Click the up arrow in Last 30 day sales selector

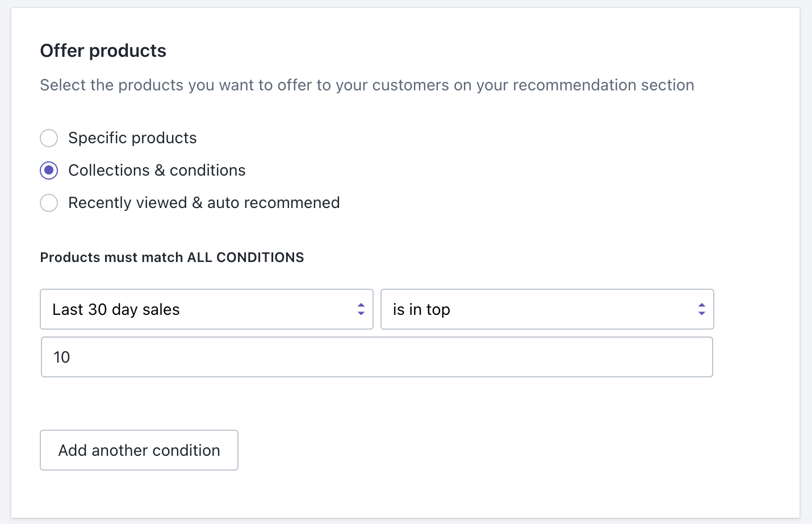(361, 305)
